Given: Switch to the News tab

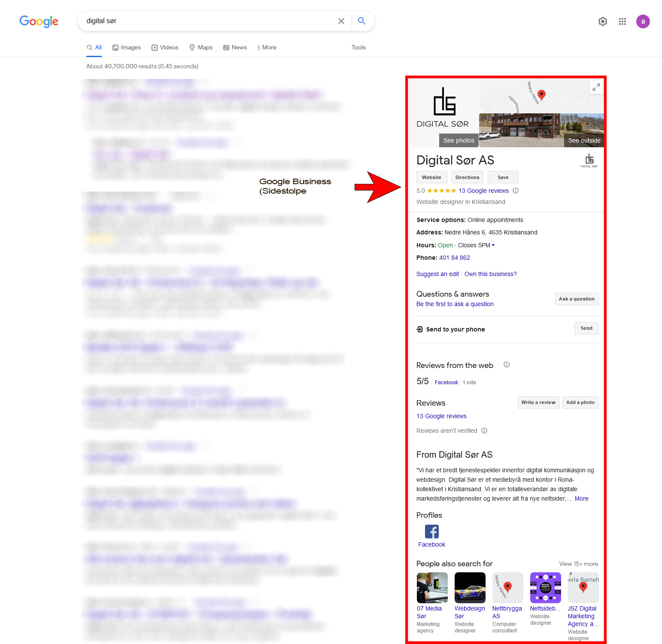Looking at the screenshot, I should (235, 48).
